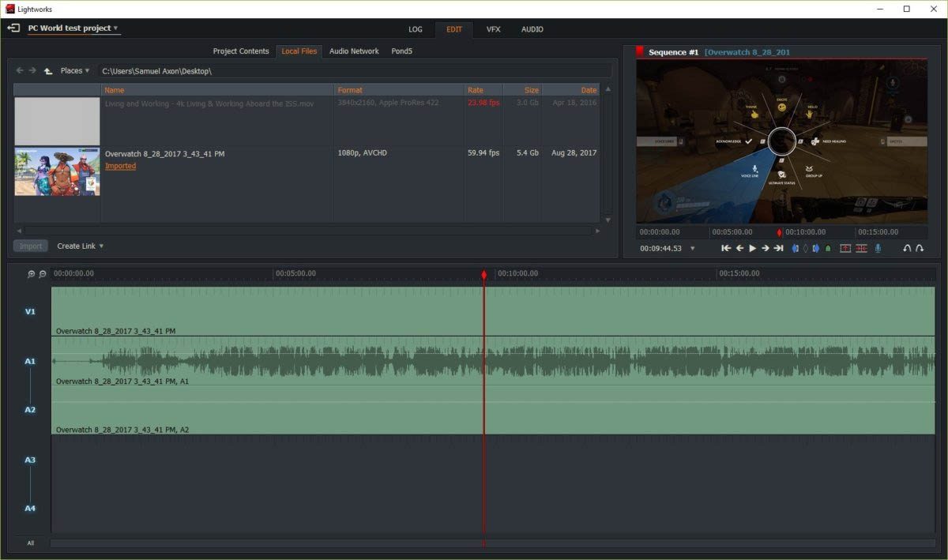Remove marked section with the lift icon
This screenshot has height=560, width=948.
pos(845,248)
